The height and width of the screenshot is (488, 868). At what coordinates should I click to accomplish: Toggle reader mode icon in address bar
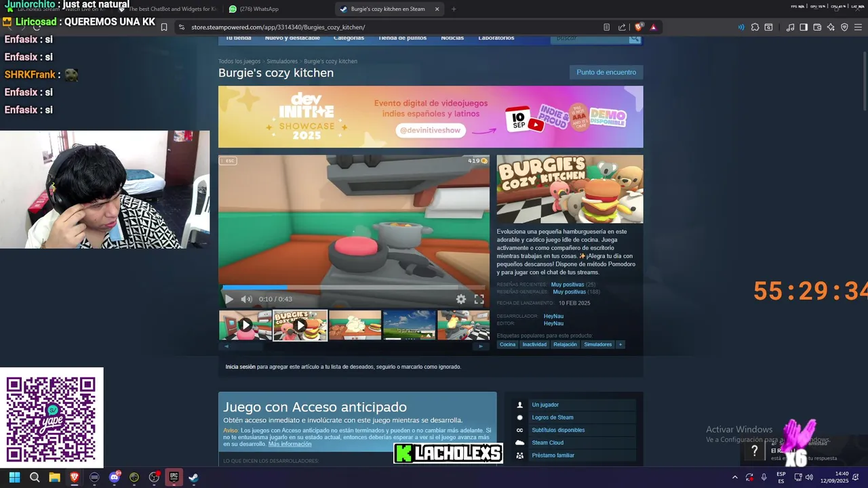[x=606, y=27]
